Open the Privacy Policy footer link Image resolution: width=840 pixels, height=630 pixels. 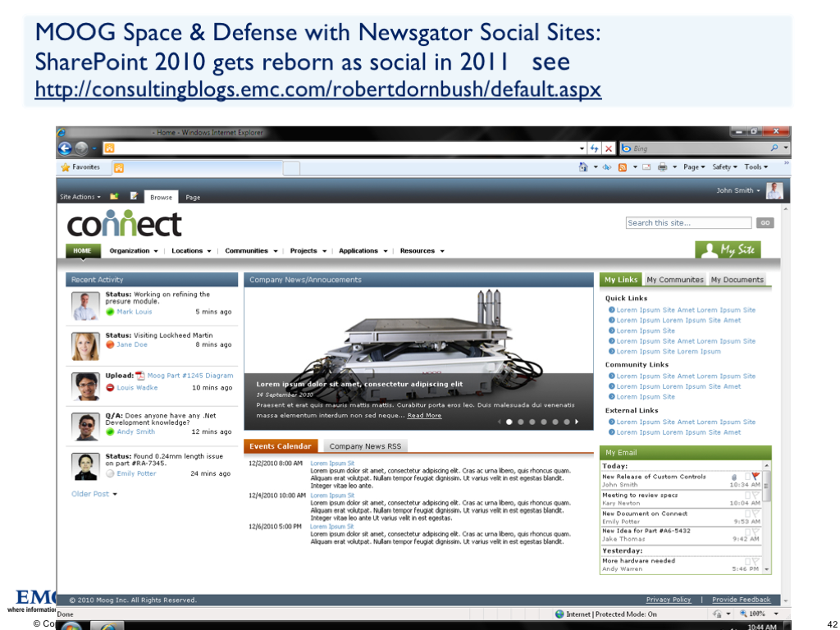tap(669, 600)
